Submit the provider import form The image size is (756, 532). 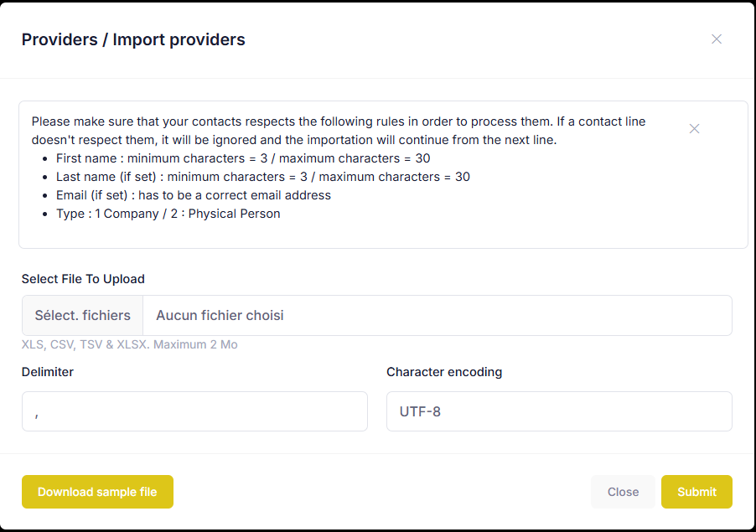click(x=696, y=492)
